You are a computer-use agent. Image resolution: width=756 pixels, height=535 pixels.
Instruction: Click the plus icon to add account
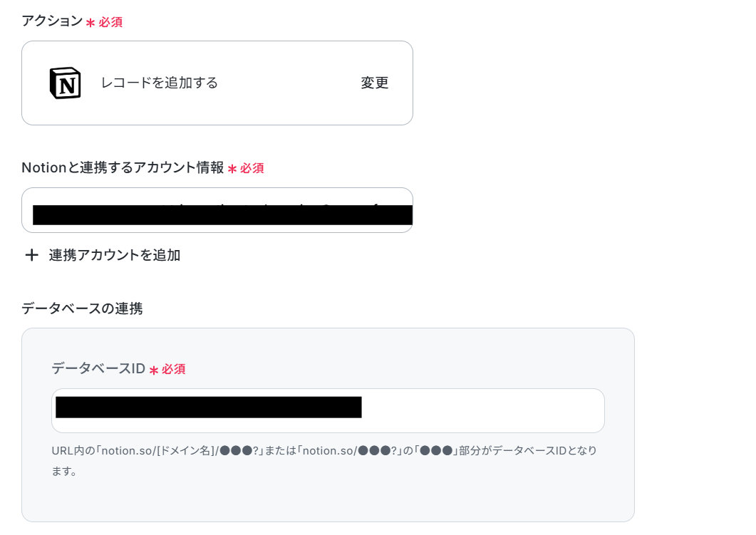click(x=32, y=255)
